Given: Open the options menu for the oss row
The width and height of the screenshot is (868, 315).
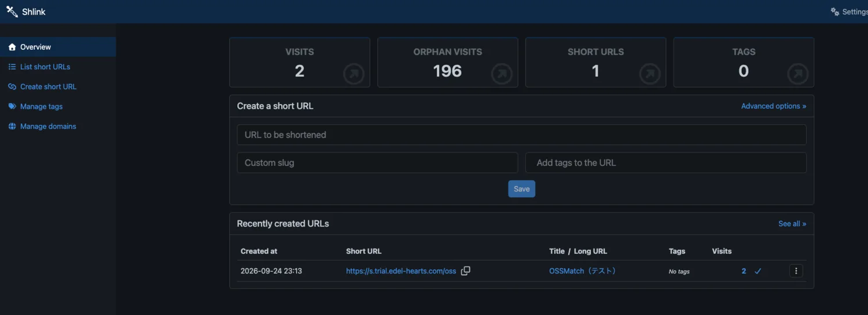Looking at the screenshot, I should click(796, 271).
